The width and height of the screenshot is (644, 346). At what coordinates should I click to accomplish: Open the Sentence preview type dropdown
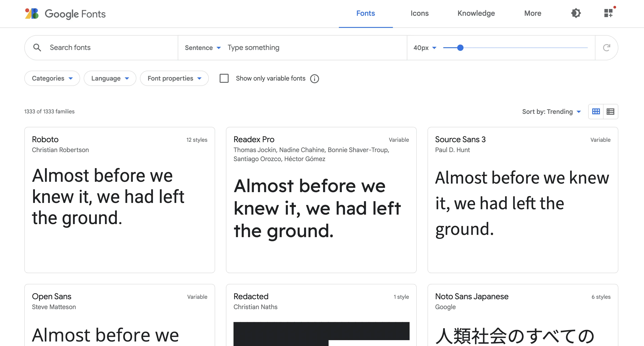coord(203,47)
